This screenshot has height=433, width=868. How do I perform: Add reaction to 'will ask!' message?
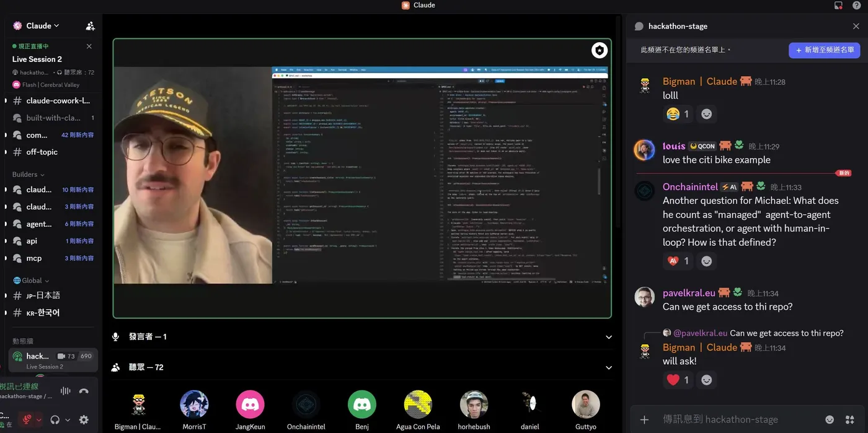706,380
